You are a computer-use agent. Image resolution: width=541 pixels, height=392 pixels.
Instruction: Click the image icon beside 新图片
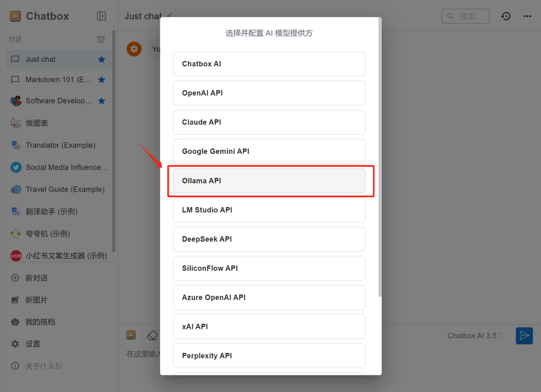coord(15,300)
